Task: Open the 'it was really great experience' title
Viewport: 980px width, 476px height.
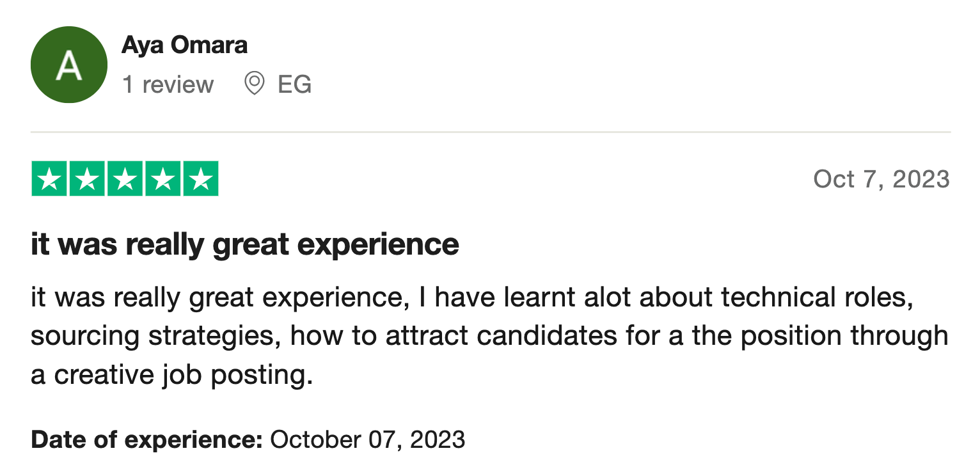Action: click(245, 244)
